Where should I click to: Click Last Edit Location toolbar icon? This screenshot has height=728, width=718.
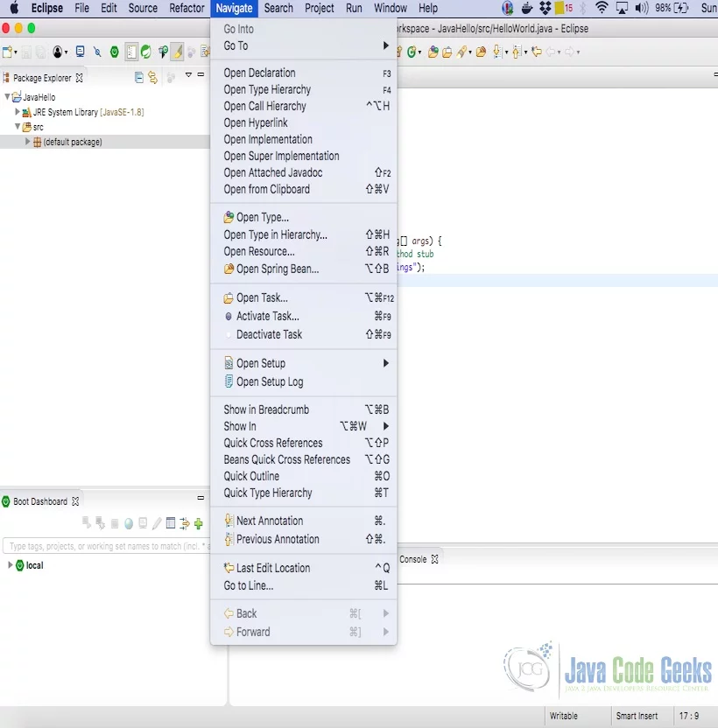(537, 52)
